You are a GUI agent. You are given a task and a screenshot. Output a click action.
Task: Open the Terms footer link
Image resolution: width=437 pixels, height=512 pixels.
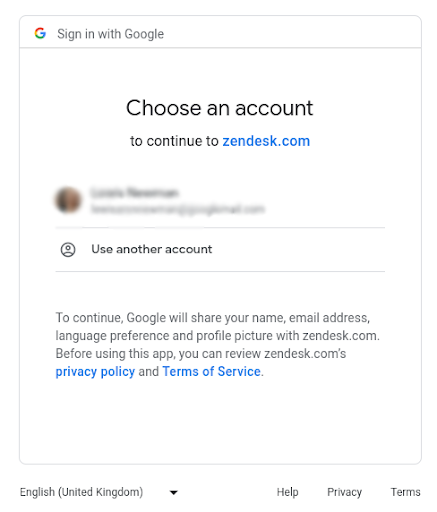[x=405, y=492]
